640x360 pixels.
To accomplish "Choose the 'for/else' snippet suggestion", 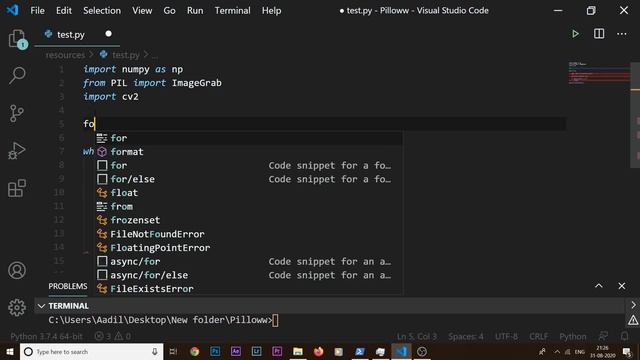I will coord(249,179).
